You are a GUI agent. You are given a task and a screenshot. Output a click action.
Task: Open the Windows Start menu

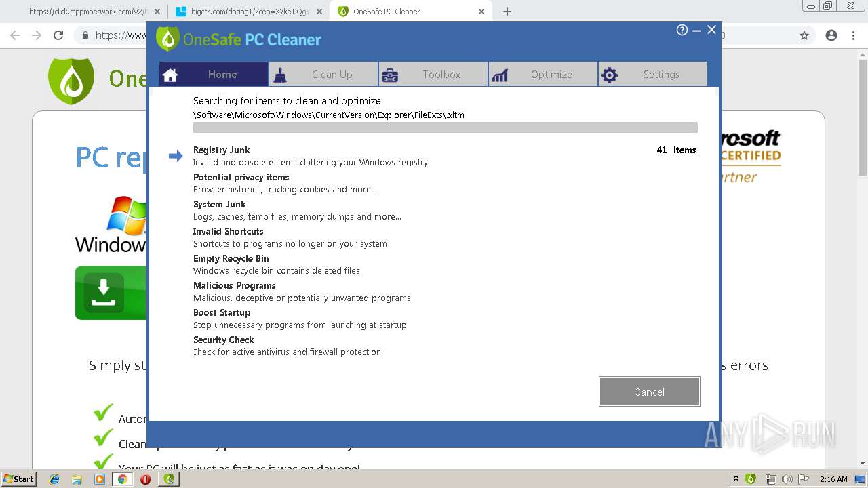[x=18, y=479]
